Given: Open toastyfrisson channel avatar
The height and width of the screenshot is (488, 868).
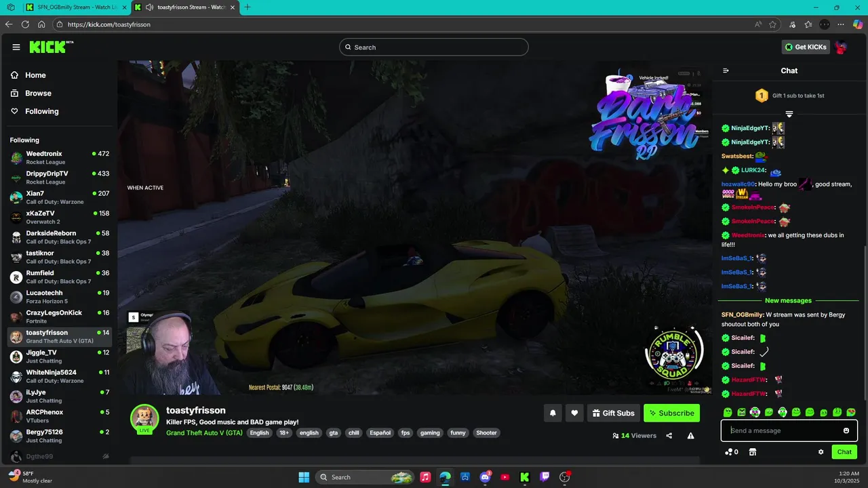Looking at the screenshot, I should coord(144,418).
